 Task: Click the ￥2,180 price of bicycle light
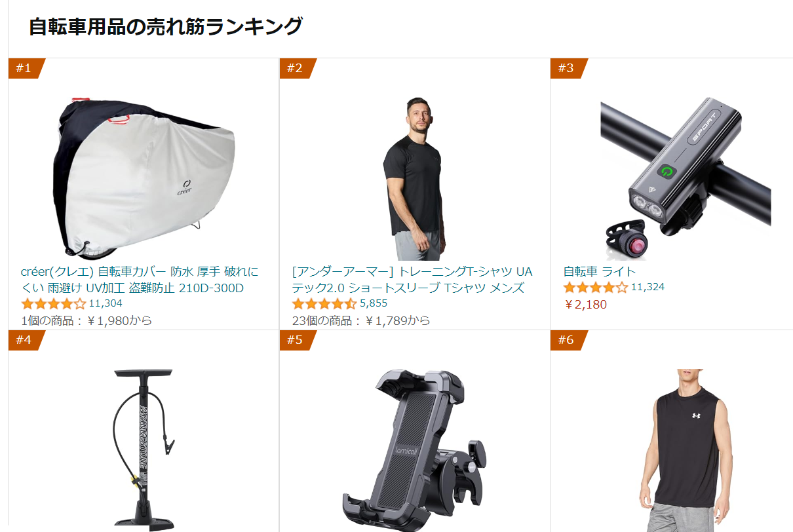(585, 305)
